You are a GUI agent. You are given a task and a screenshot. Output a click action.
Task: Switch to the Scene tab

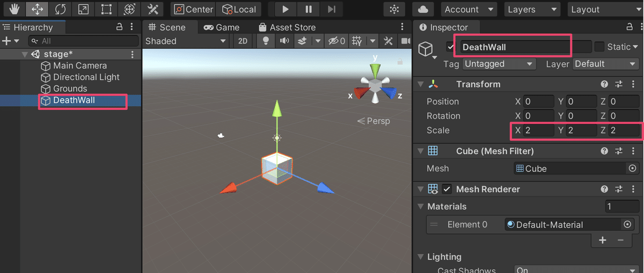167,27
